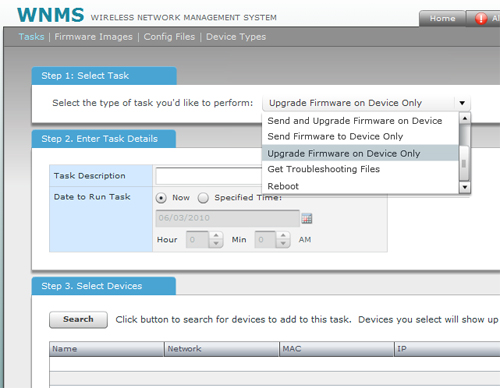Click the Search button for devices
The height and width of the screenshot is (388, 500).
(x=78, y=320)
